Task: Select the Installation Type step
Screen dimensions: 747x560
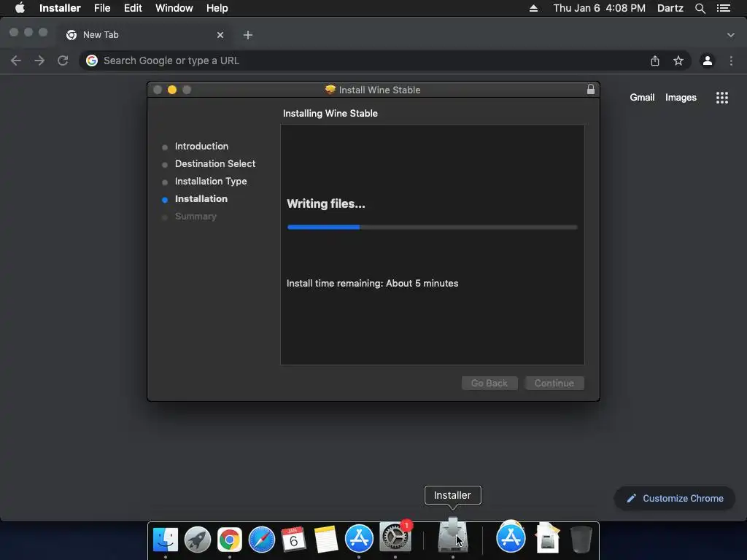Action: click(x=211, y=182)
